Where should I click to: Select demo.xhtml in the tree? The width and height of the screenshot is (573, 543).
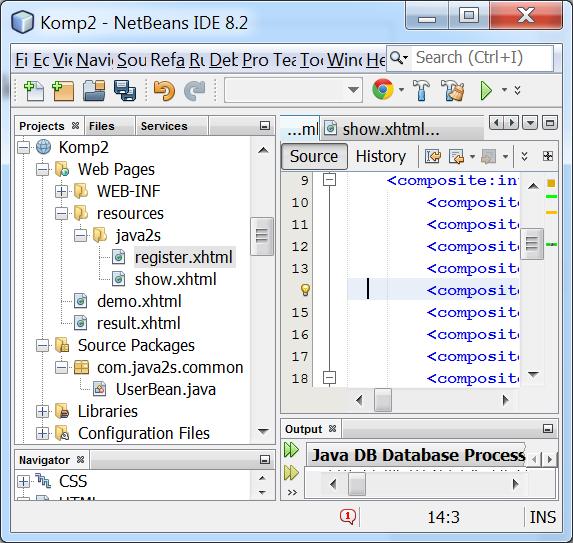[139, 301]
